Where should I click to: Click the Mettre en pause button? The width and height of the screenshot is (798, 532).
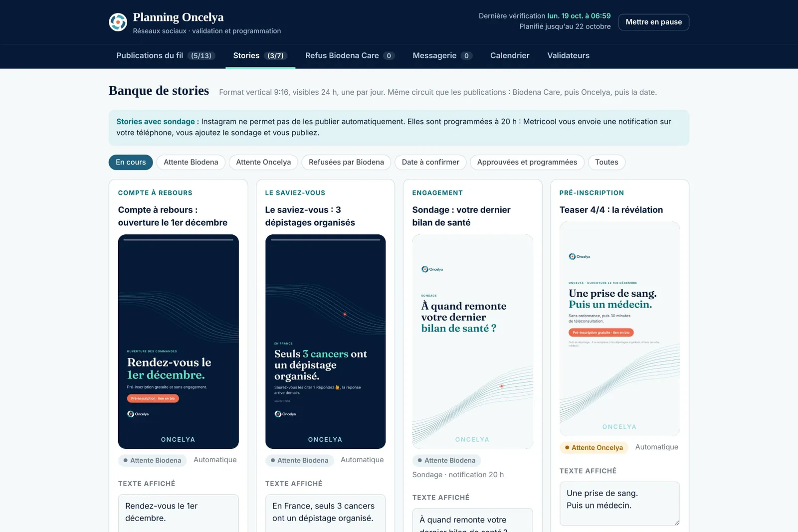[x=653, y=22]
